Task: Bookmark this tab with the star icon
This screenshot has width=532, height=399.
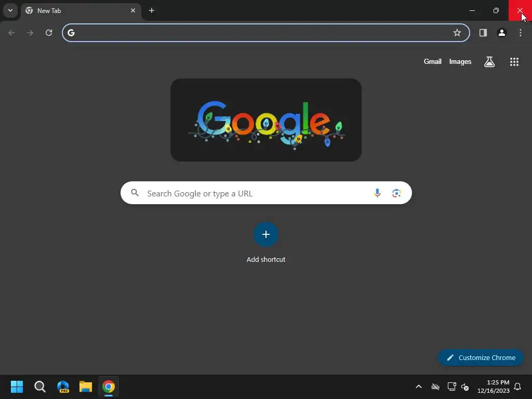Action: coord(457,33)
